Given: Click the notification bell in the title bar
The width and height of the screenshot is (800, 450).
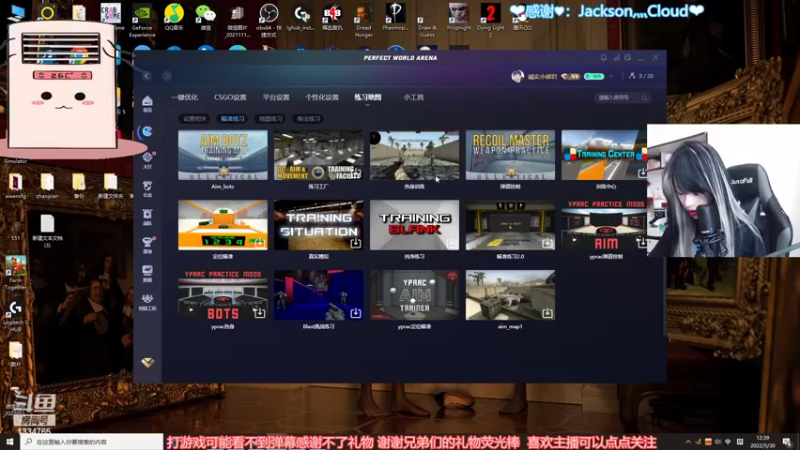Looking at the screenshot, I should [604, 58].
